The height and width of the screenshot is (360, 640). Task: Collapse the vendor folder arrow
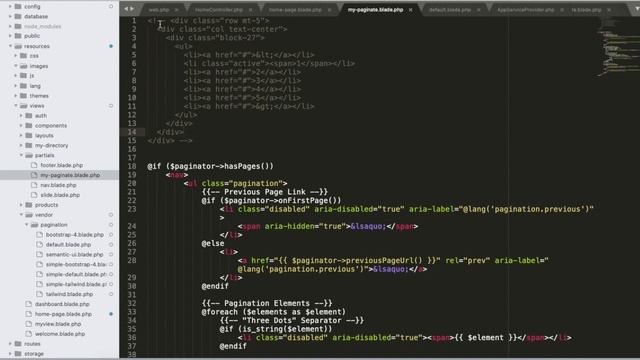tap(21, 215)
